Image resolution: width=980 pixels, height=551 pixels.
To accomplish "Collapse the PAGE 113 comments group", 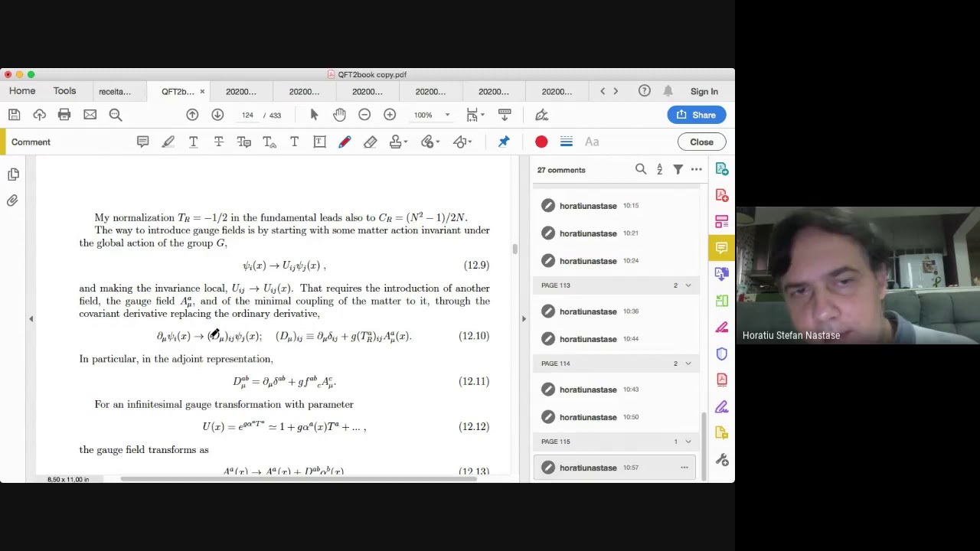I will tap(688, 285).
